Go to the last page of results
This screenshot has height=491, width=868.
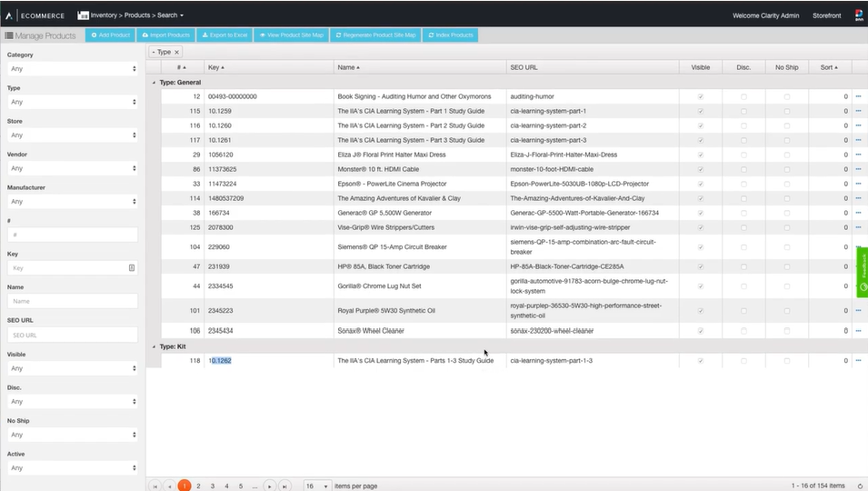pos(284,486)
